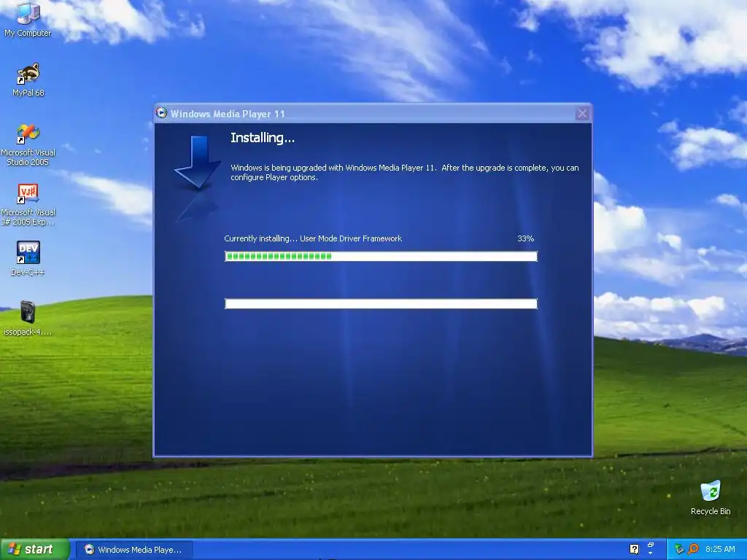
Task: Click the Safely Remove Hardware tray icon
Action: [x=679, y=549]
